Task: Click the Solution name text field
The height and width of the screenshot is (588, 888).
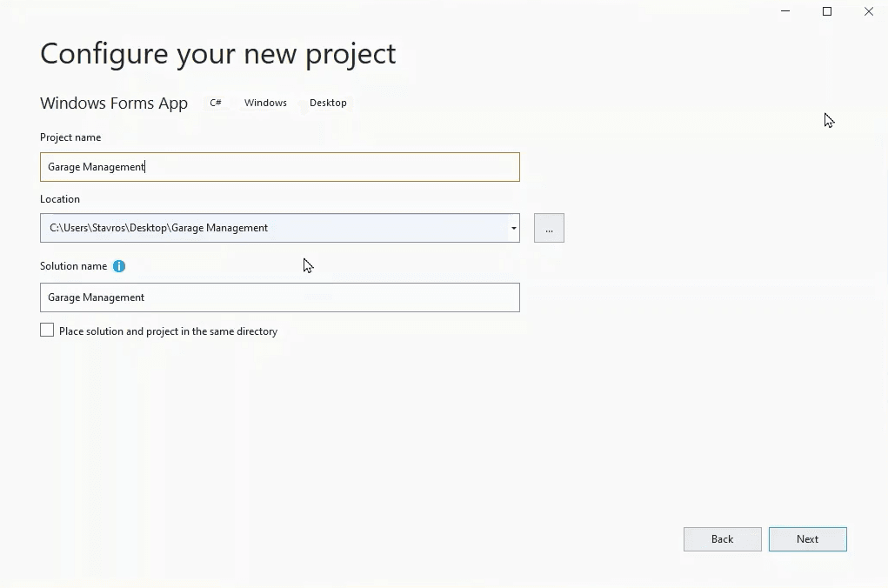Action: point(279,297)
